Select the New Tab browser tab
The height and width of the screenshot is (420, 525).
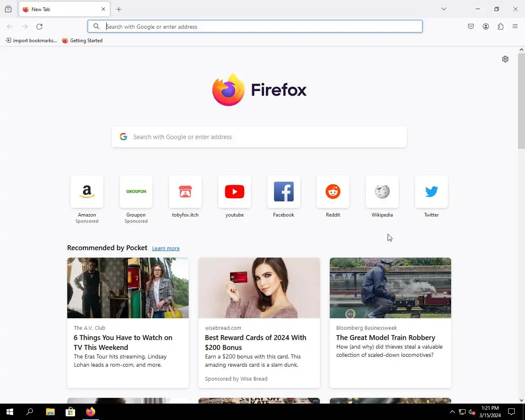[64, 9]
